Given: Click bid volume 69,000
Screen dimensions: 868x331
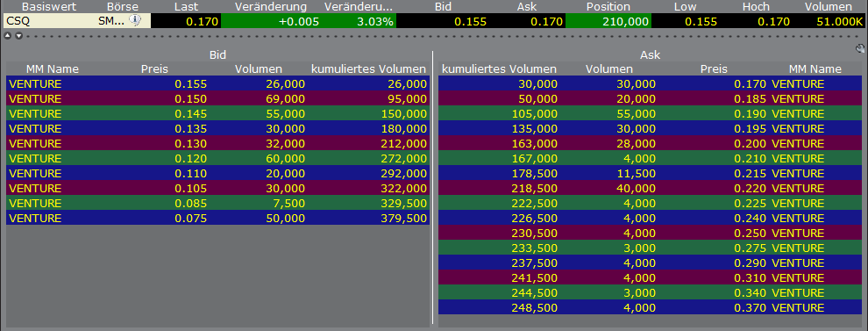Looking at the screenshot, I should point(286,98).
